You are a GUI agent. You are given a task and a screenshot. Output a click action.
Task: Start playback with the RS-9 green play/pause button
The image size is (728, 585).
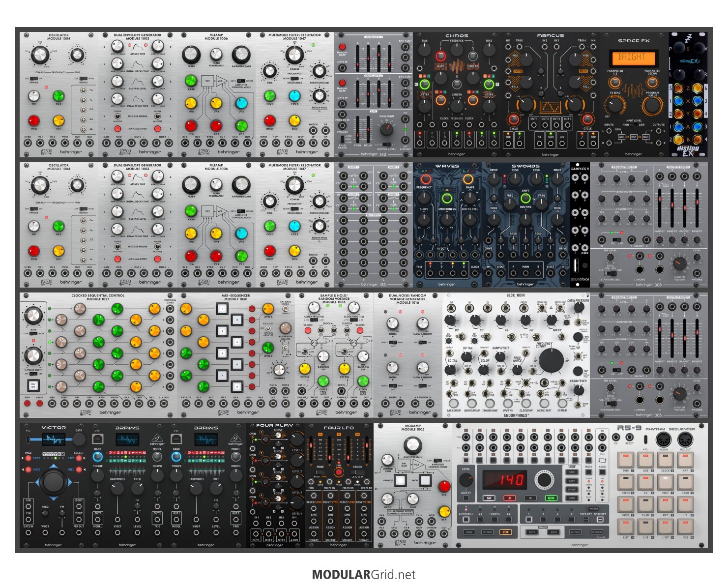click(x=551, y=498)
